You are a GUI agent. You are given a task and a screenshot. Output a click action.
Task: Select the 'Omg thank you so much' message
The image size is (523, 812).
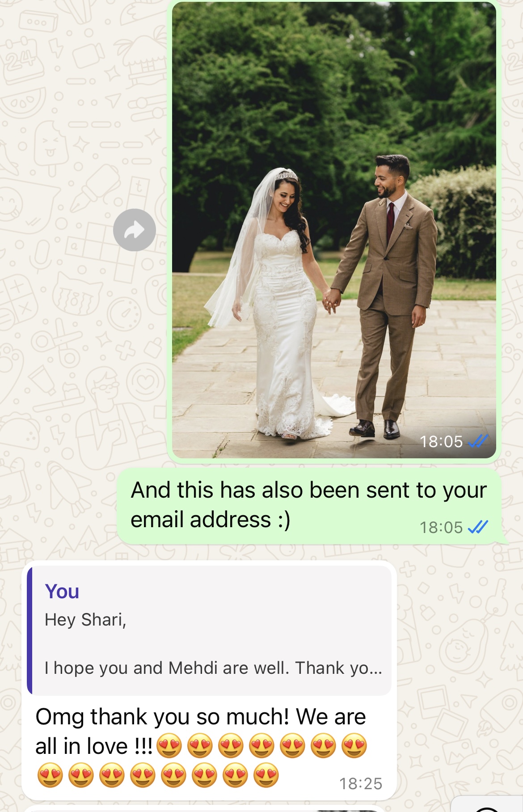(209, 746)
